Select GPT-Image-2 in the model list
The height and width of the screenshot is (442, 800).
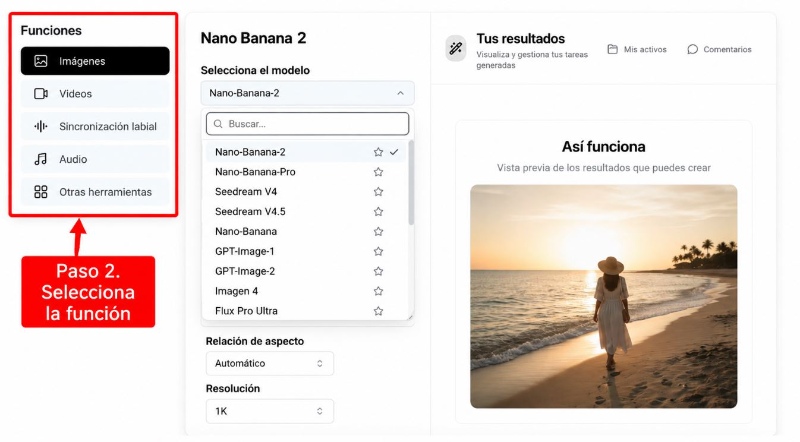[x=306, y=272]
